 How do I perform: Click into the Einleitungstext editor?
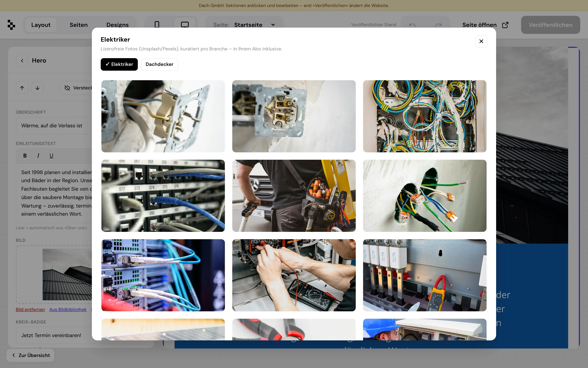[x=54, y=193]
